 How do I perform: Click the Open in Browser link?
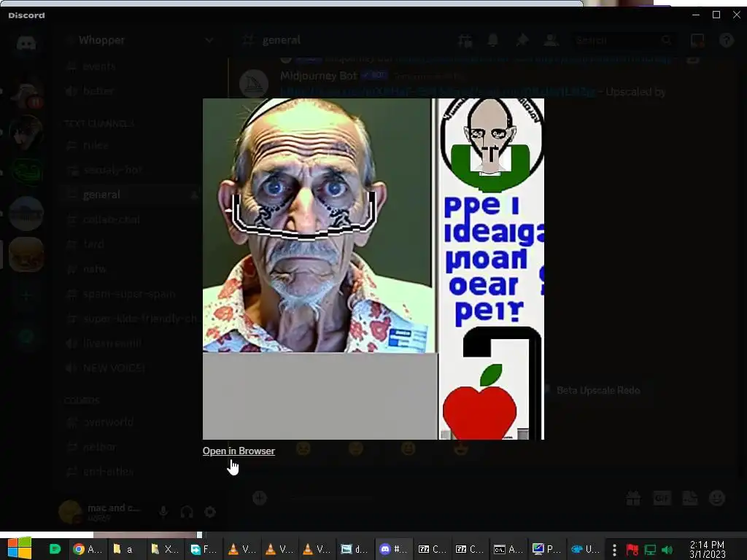(239, 451)
